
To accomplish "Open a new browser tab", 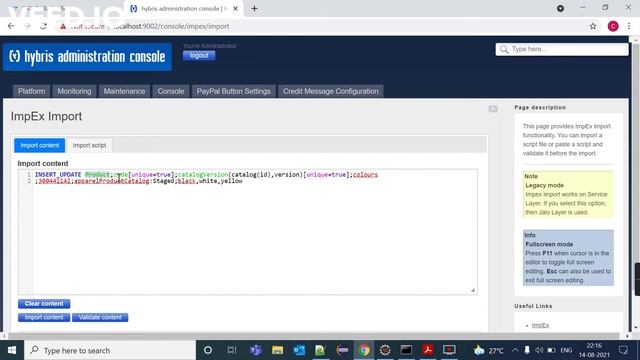I will (x=254, y=8).
